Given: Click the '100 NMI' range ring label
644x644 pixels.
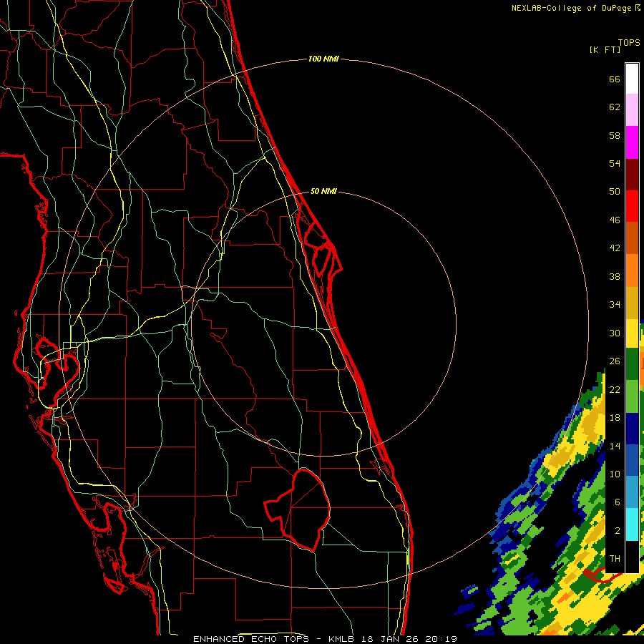Looking at the screenshot, I should pyautogui.click(x=323, y=59).
